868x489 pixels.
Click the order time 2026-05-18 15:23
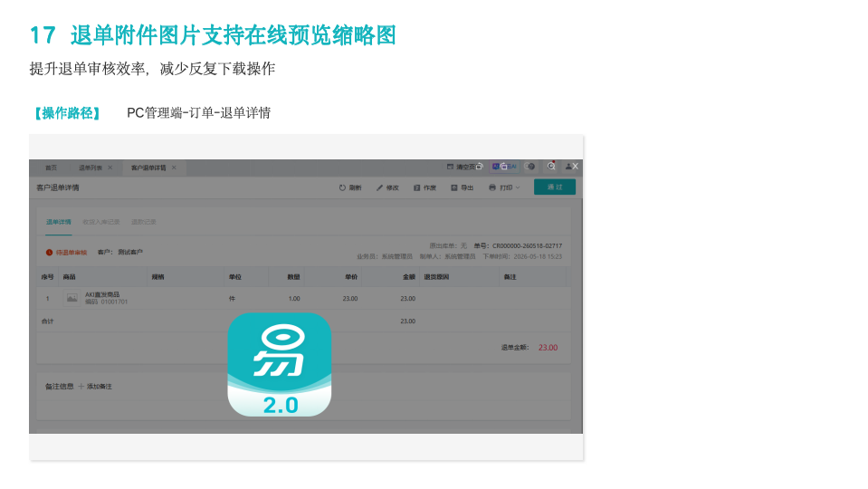coord(538,256)
